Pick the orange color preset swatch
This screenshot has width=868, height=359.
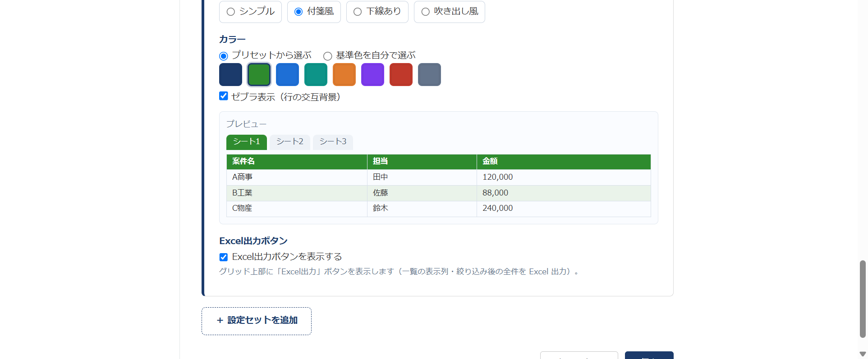pos(344,74)
